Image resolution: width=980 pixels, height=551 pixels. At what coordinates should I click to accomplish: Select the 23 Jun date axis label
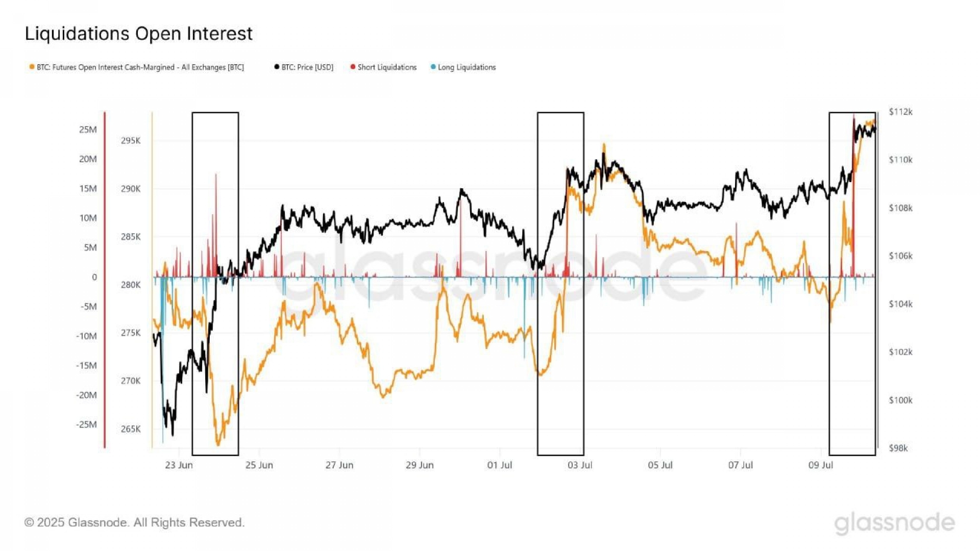179,465
